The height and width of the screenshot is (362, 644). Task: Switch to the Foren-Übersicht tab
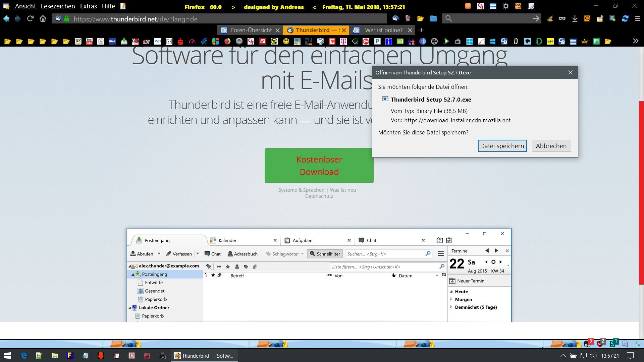click(x=251, y=30)
